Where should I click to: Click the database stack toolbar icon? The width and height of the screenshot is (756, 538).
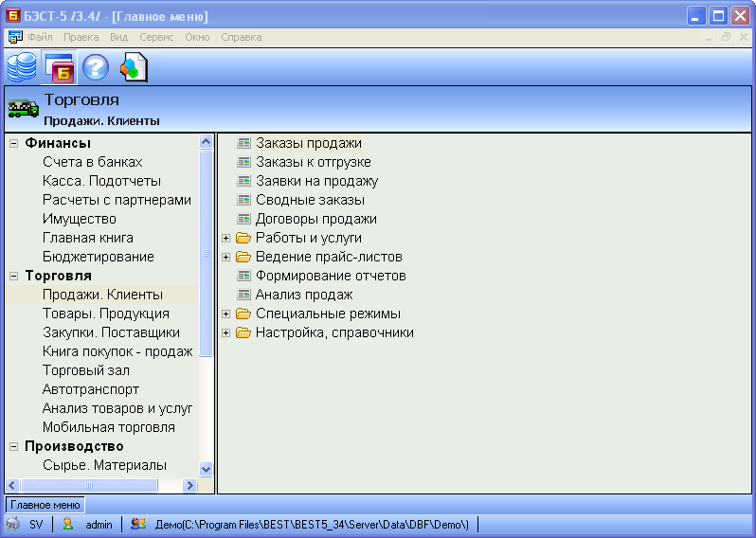pyautogui.click(x=22, y=67)
